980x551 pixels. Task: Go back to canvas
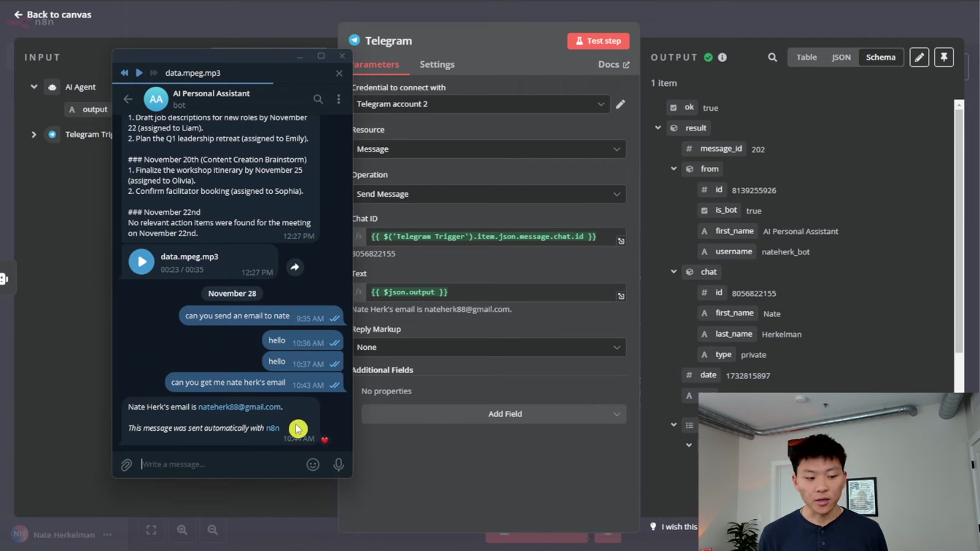[x=52, y=15]
